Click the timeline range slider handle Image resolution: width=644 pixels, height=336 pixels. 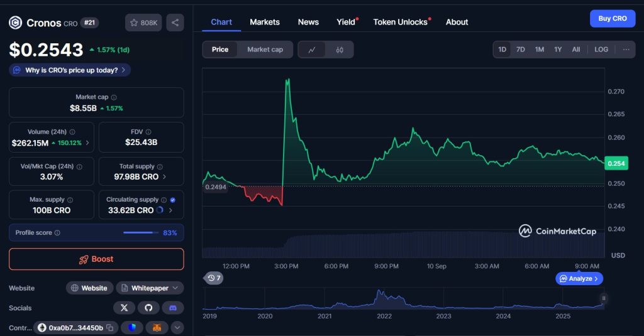[603, 298]
